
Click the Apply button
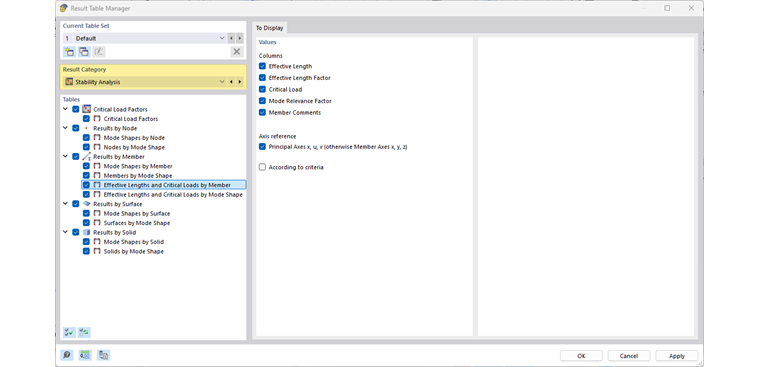click(x=677, y=356)
